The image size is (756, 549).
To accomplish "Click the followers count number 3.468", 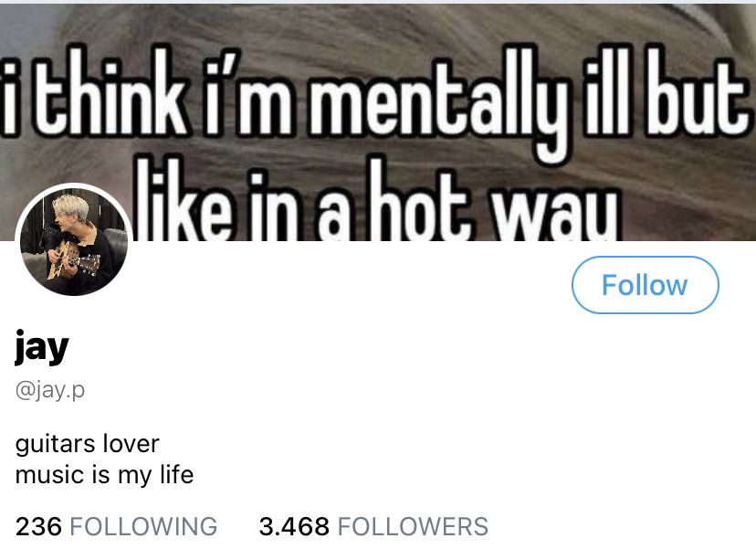I will [294, 526].
